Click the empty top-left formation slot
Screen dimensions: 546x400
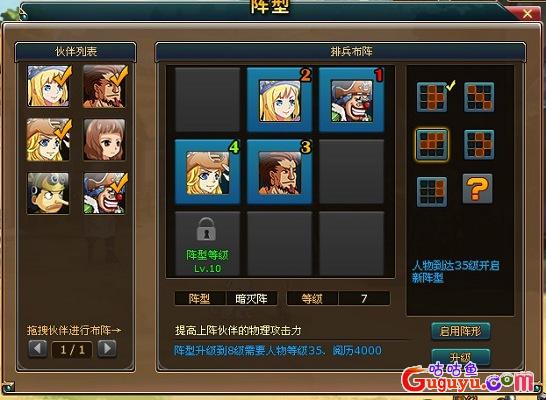[207, 100]
